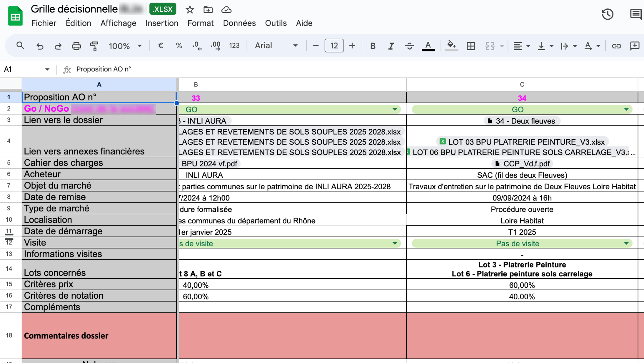Open the zoom 100% dropdown
The width and height of the screenshot is (644, 363).
point(125,46)
